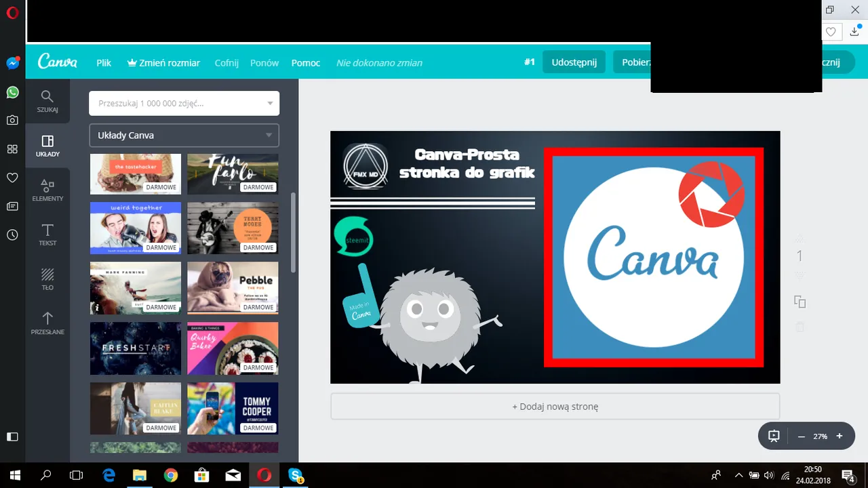Select the FMX MD logo on canvas
Screen dimensions: 868x488
366,166
